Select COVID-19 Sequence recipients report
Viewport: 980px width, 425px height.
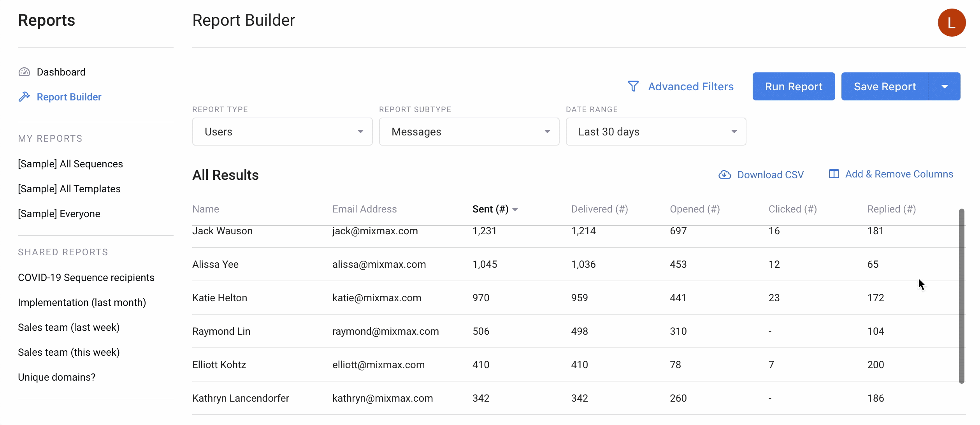pos(86,277)
